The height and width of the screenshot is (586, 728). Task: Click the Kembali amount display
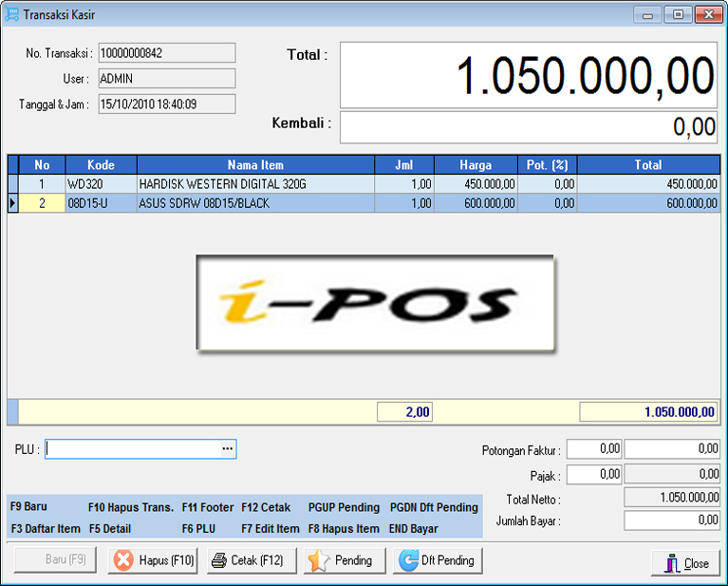pos(529,127)
